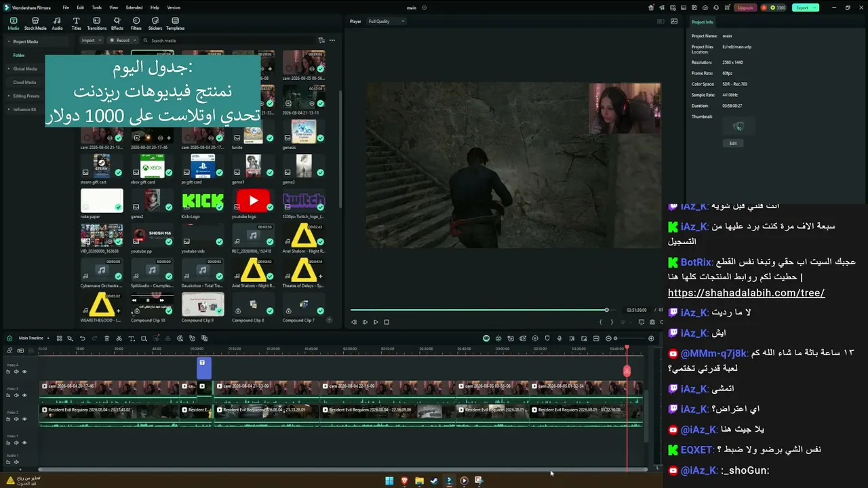868x488 pixels.
Task: Open the Effects panel
Action: pyautogui.click(x=117, y=24)
